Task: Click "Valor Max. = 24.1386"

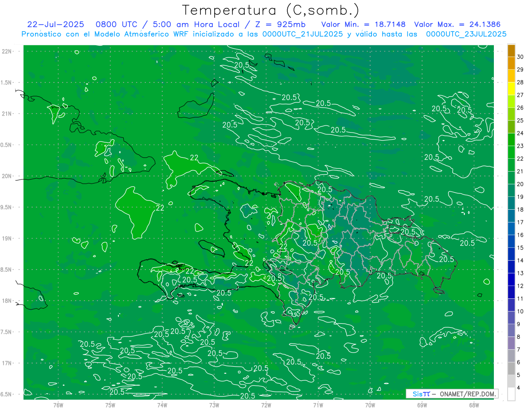Action: (458, 24)
